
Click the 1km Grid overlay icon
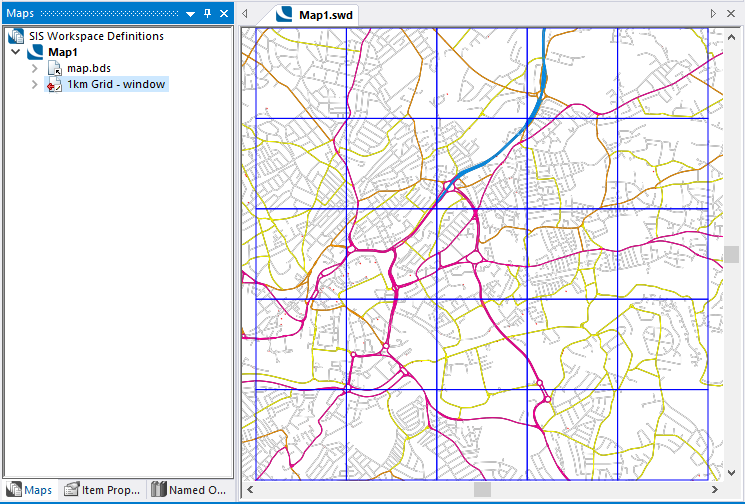54,85
